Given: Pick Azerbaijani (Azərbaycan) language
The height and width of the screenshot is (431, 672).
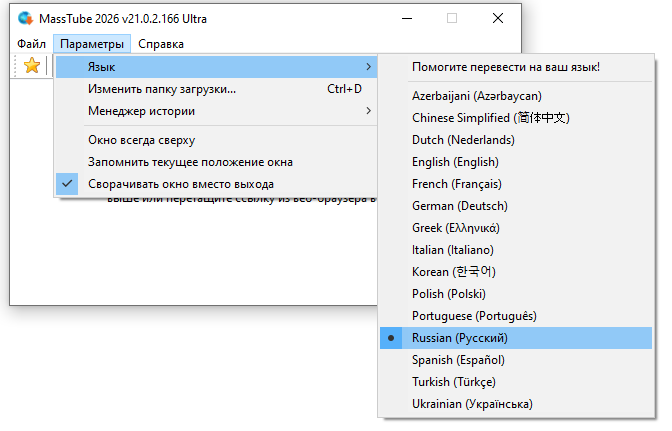Looking at the screenshot, I should click(x=476, y=96).
